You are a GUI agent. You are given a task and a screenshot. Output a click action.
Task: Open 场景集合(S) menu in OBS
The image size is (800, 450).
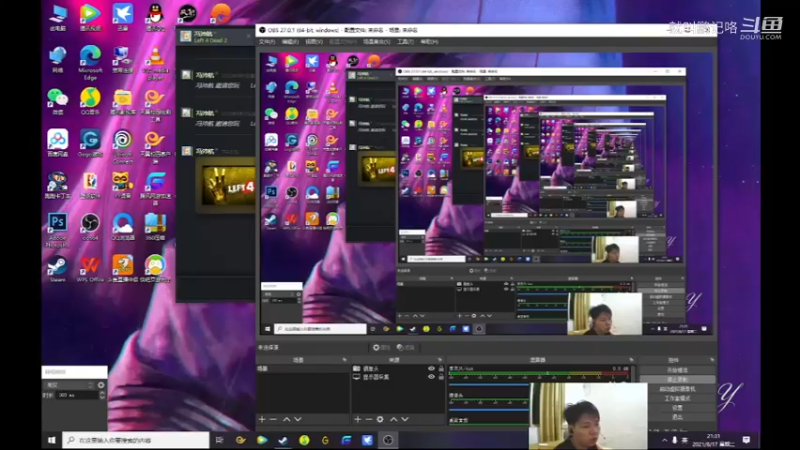pyautogui.click(x=377, y=42)
